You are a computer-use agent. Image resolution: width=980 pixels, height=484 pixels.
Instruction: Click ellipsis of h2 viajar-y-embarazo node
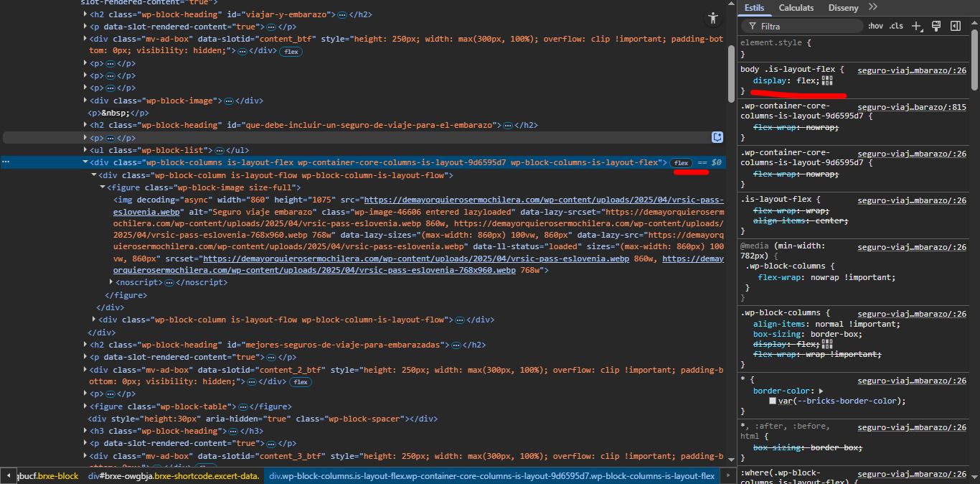pyautogui.click(x=342, y=14)
